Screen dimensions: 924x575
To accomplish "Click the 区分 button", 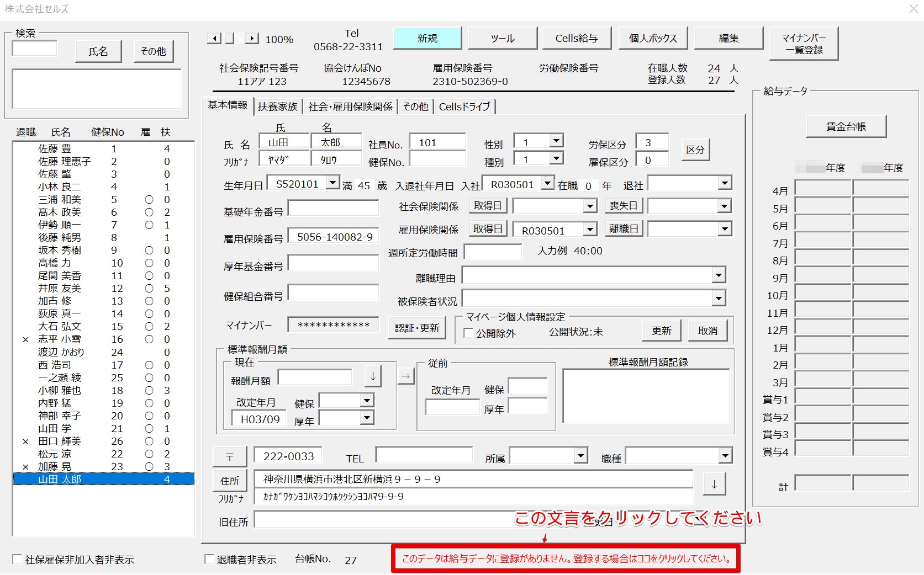I will 695,150.
